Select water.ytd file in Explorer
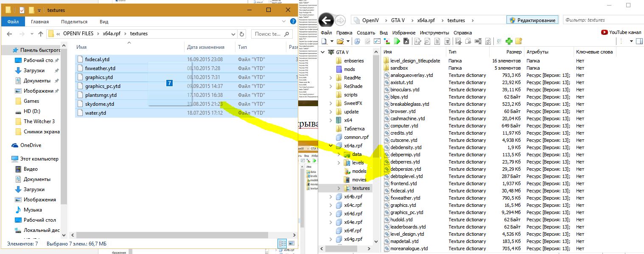Screen dimensions: 644x254 pyautogui.click(x=95, y=113)
